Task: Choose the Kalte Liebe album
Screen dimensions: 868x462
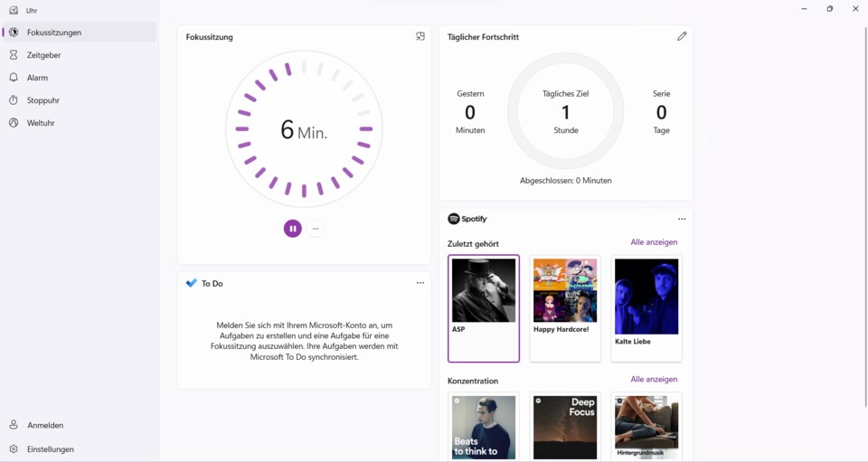Action: click(x=646, y=297)
